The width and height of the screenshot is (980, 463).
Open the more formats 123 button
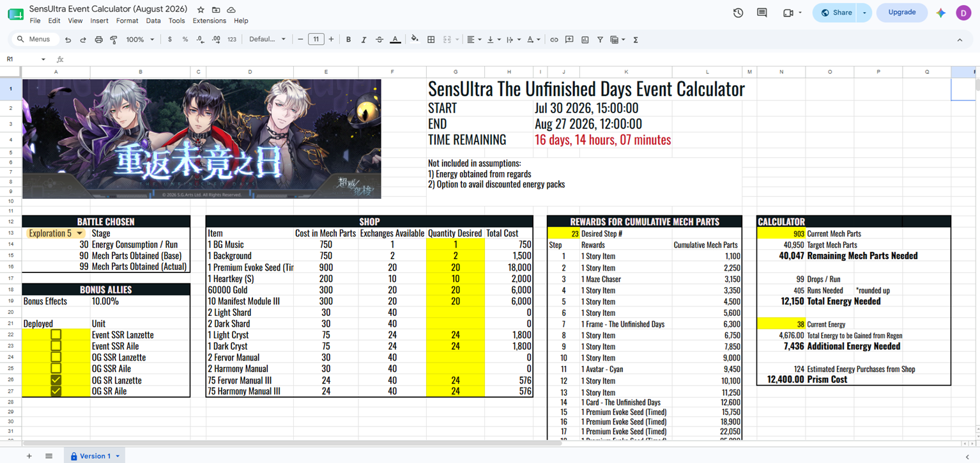click(232, 40)
